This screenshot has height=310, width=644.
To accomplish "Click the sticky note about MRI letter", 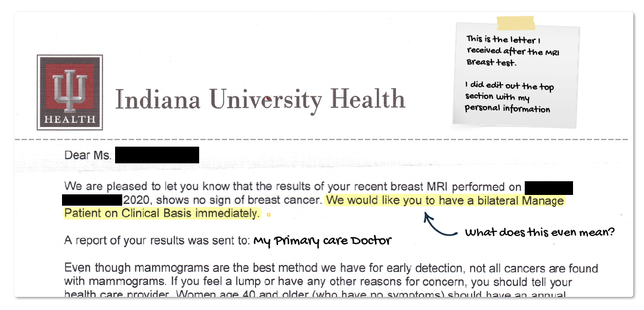I will (516, 75).
